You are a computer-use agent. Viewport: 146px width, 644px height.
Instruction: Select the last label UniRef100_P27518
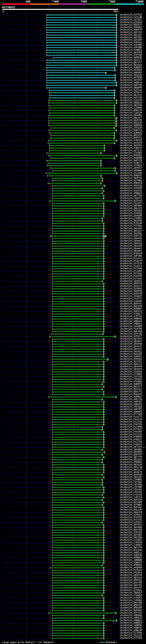131,638
